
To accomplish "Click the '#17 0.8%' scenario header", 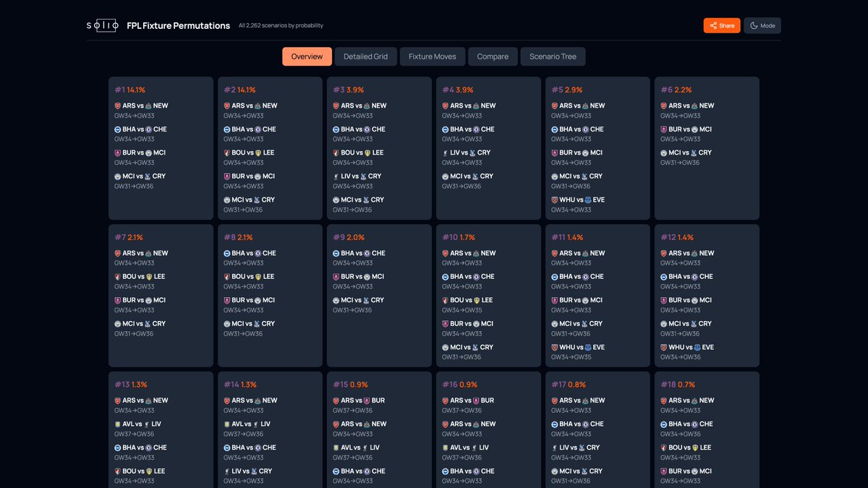I will coord(569,385).
